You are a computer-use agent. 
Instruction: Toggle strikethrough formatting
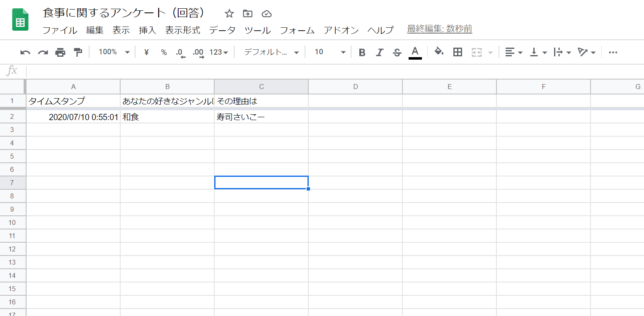point(397,52)
